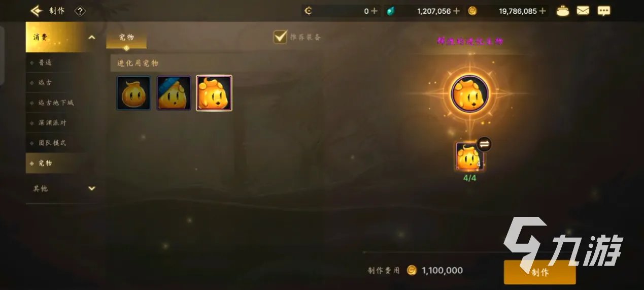Screen dimensions: 644x290
Task: Open the golden pouch shop icon
Action: point(563,11)
